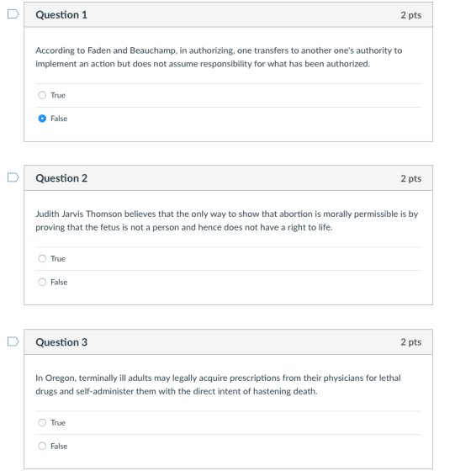471x476 pixels.
Task: Click the '2 pts' label in Question 2's header
Action: pyautogui.click(x=411, y=178)
